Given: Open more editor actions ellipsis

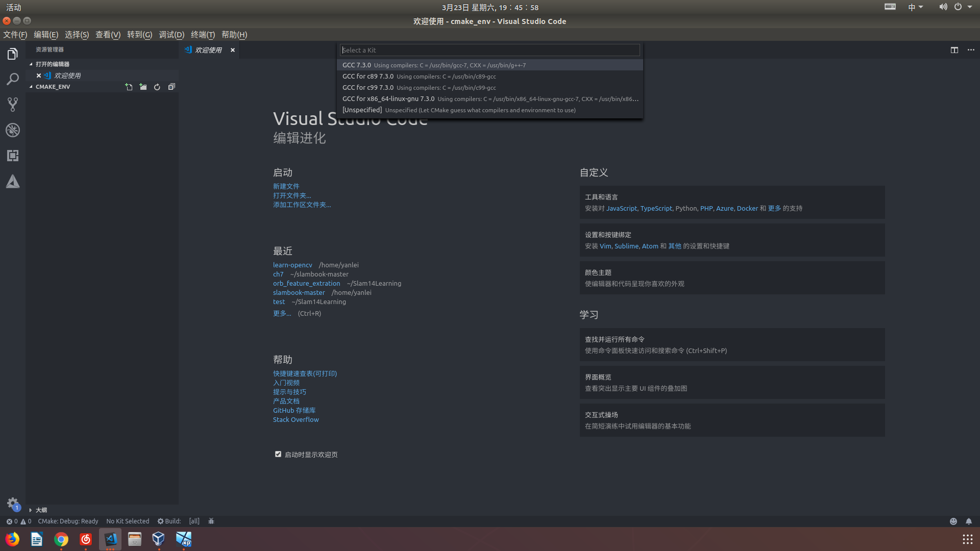Looking at the screenshot, I should (x=971, y=50).
